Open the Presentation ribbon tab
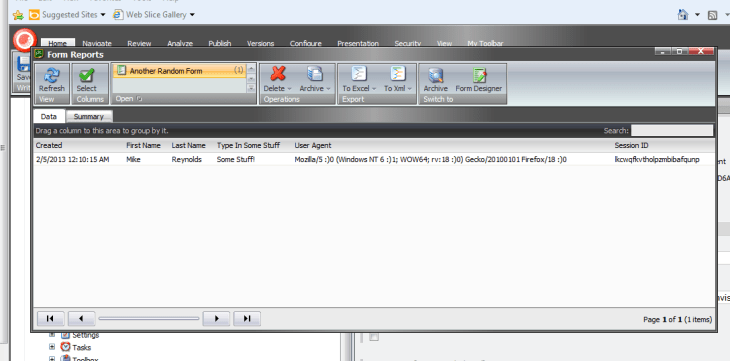 point(358,43)
